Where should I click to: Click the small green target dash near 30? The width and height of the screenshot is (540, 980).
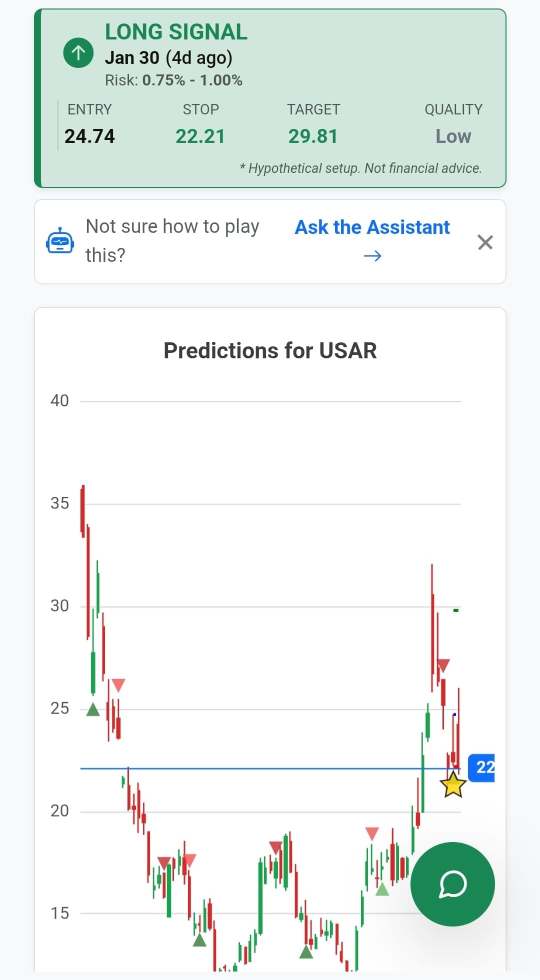(x=456, y=610)
